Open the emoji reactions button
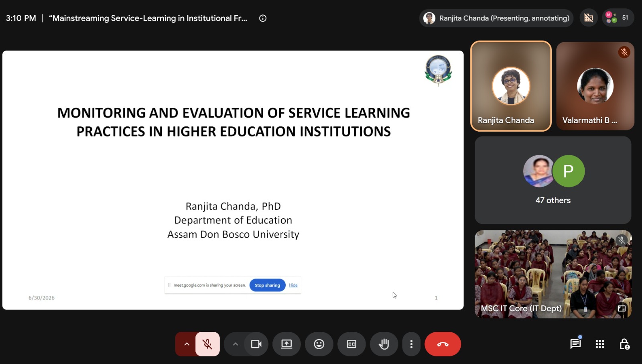 pos(319,344)
